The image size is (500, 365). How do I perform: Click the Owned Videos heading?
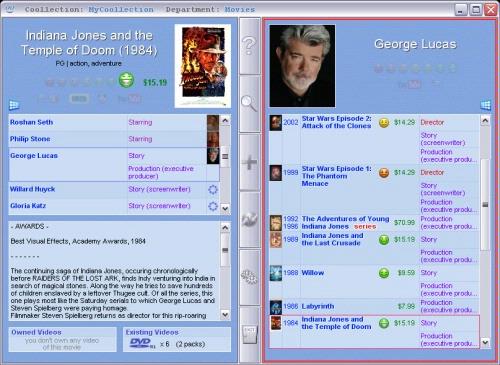[x=36, y=332]
